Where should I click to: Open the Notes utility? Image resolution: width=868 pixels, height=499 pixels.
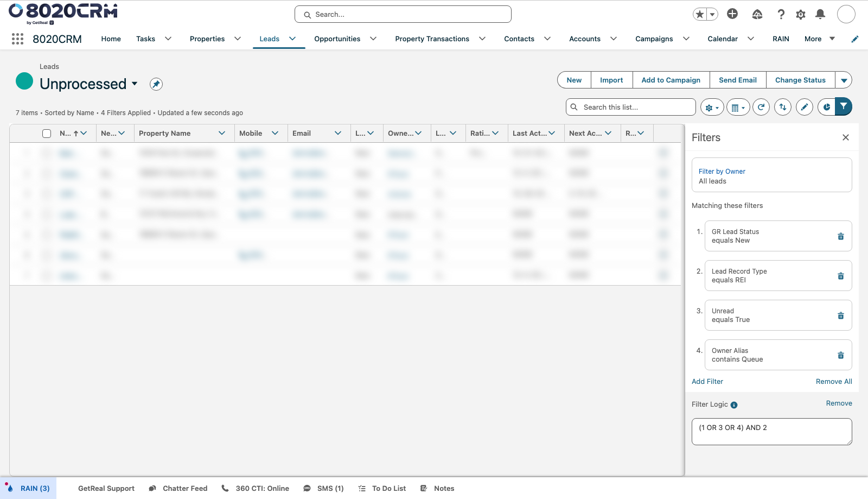coord(437,488)
